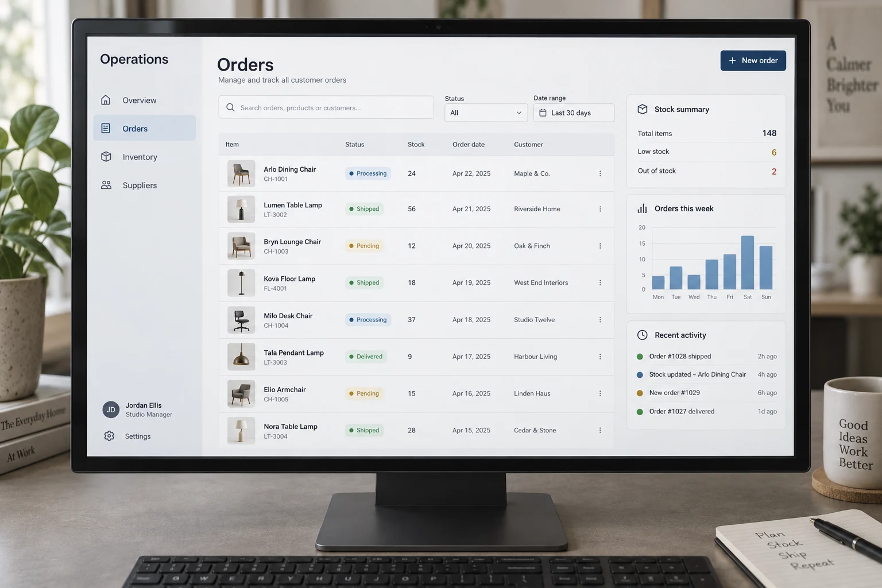Click the Settings gear icon
882x588 pixels.
[109, 436]
